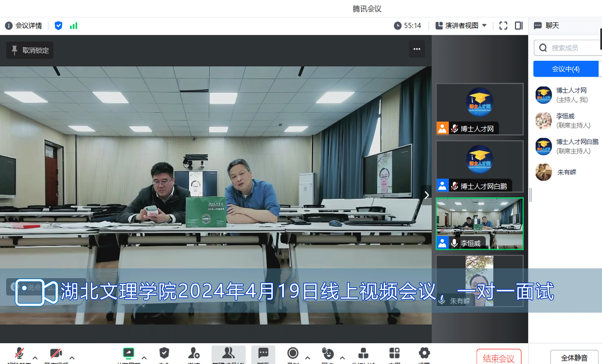
Task: Select the 朱有嵘 video thumbnail
Action: click(479, 281)
